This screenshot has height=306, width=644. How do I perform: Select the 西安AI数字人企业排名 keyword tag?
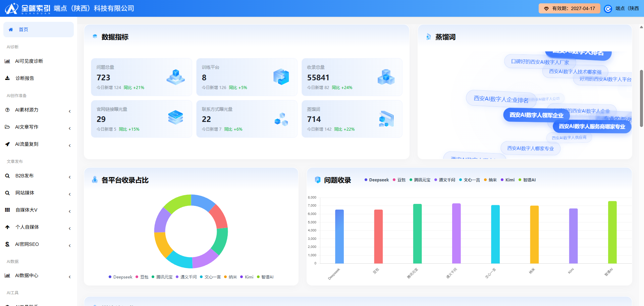point(501,99)
